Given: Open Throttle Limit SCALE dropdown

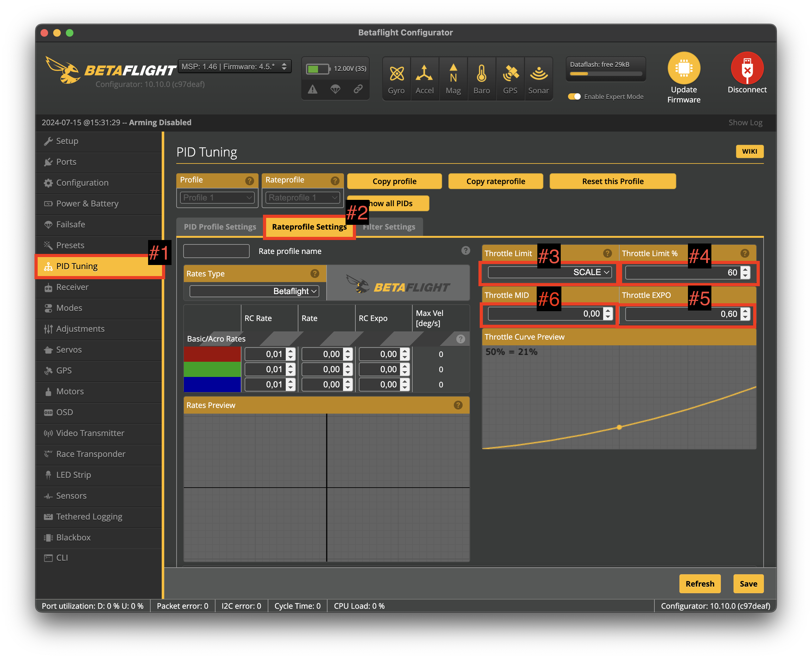Looking at the screenshot, I should tap(550, 272).
